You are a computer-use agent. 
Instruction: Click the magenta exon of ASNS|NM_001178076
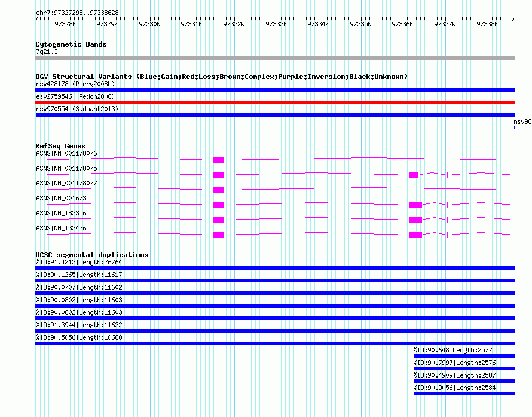[x=219, y=160]
